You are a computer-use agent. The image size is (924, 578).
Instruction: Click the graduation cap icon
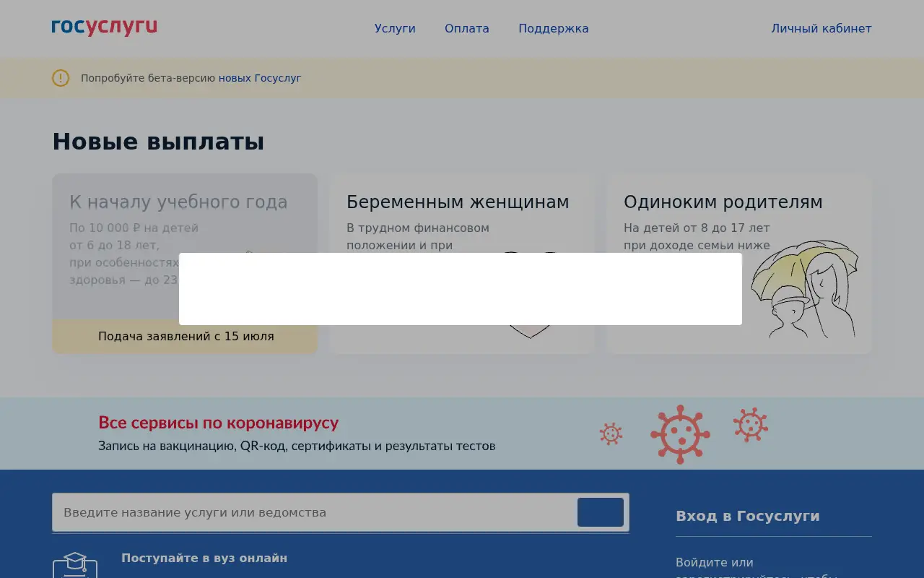(x=75, y=565)
